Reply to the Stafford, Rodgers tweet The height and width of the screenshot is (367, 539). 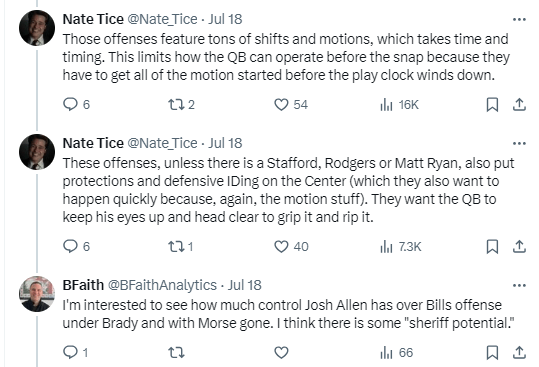point(76,246)
